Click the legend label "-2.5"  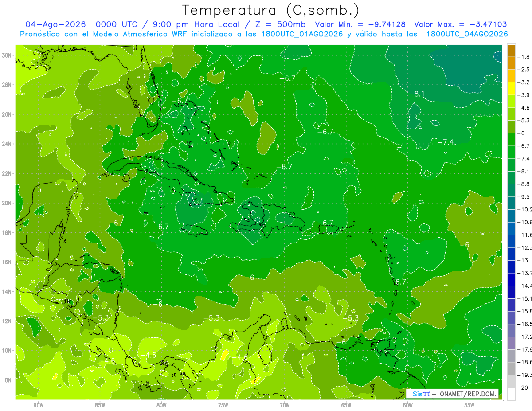point(524,70)
